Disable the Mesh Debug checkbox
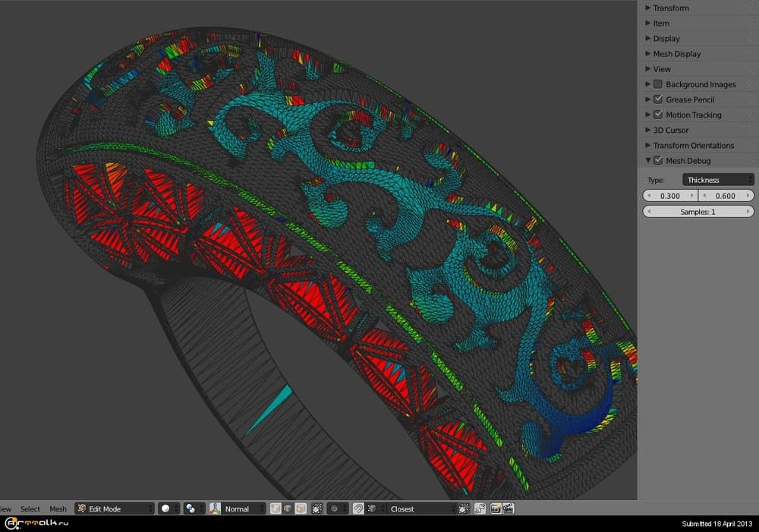Image resolution: width=759 pixels, height=532 pixels. click(x=658, y=160)
